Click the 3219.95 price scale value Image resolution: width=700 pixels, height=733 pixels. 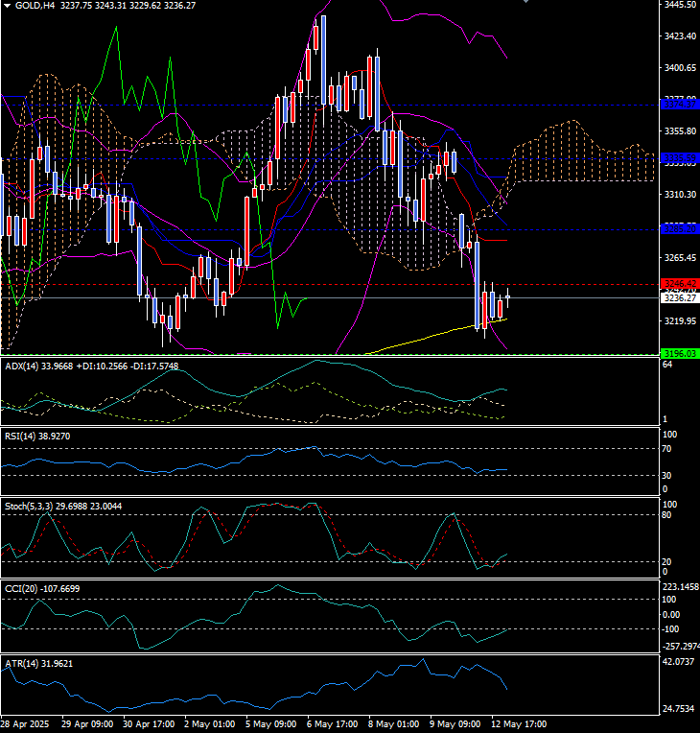coord(680,321)
